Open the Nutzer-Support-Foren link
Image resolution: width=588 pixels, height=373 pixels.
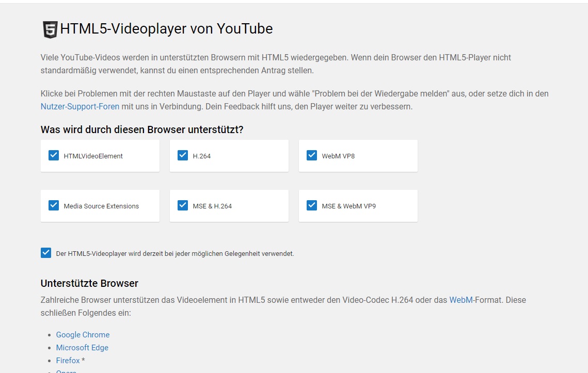pos(80,106)
